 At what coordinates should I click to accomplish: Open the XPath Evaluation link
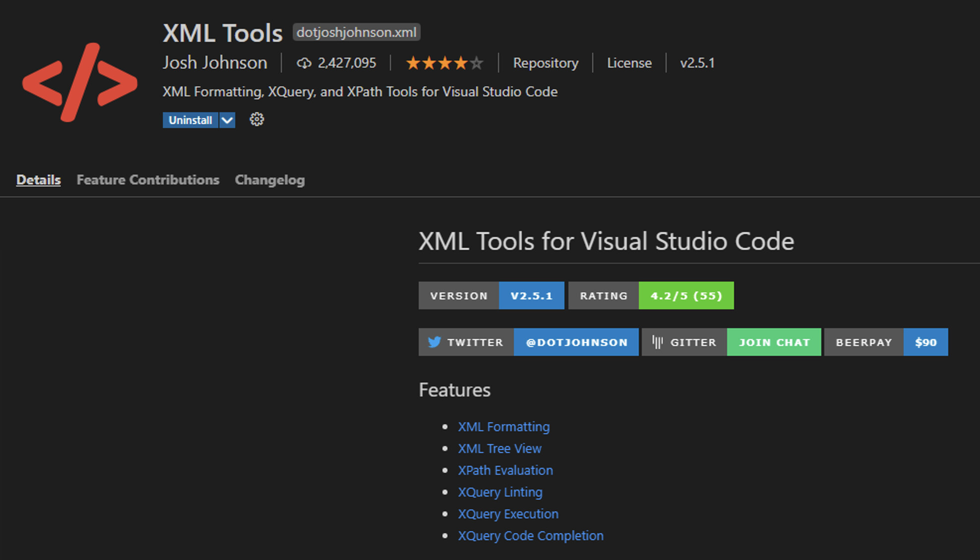pyautogui.click(x=505, y=470)
